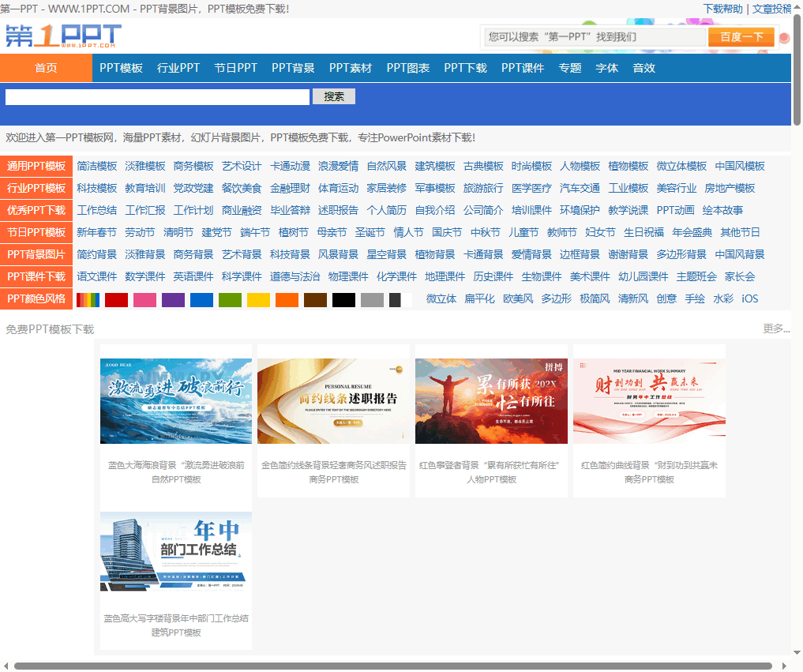Open the 年中部门工作总结 building template thumbnail

(x=176, y=552)
